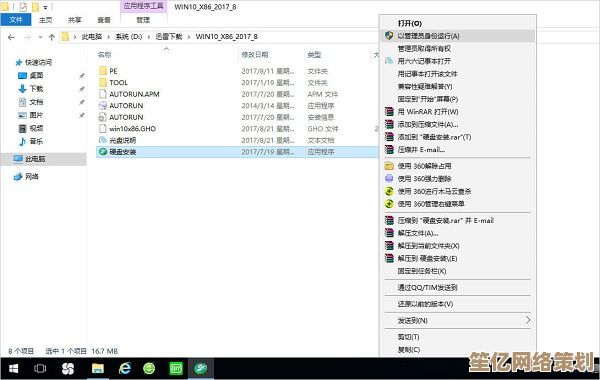Click 系统 (D:) in address breadcrumb
The height and width of the screenshot is (380, 600).
[x=129, y=37]
